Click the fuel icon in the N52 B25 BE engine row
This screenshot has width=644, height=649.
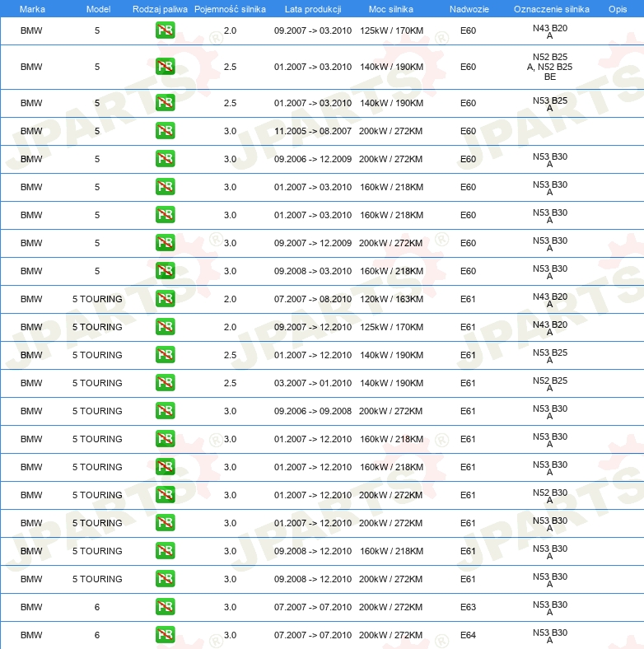click(x=165, y=67)
